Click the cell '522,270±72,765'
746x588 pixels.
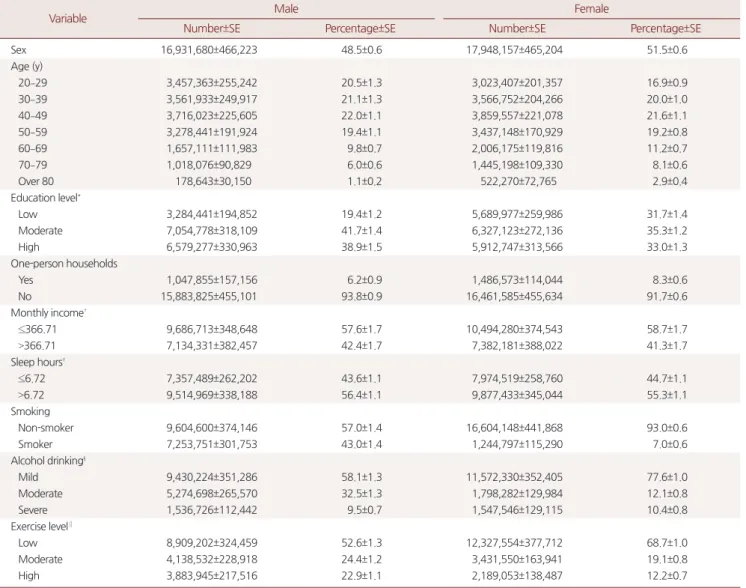[519, 181]
